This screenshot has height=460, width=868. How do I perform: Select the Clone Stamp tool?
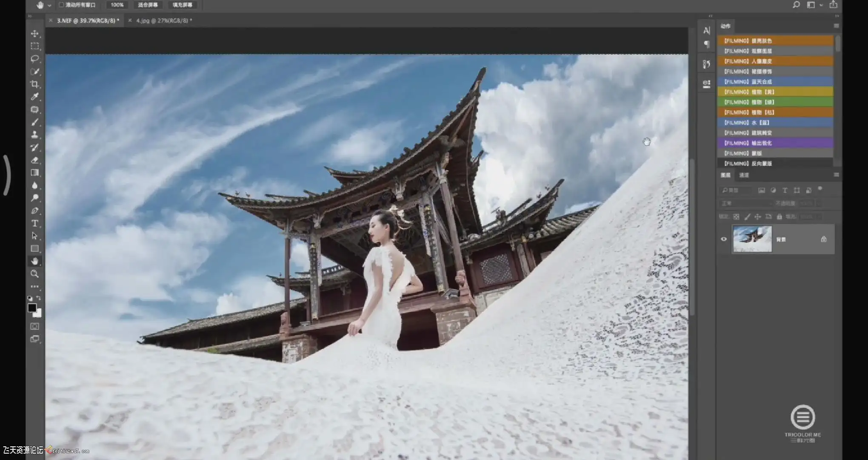[35, 135]
